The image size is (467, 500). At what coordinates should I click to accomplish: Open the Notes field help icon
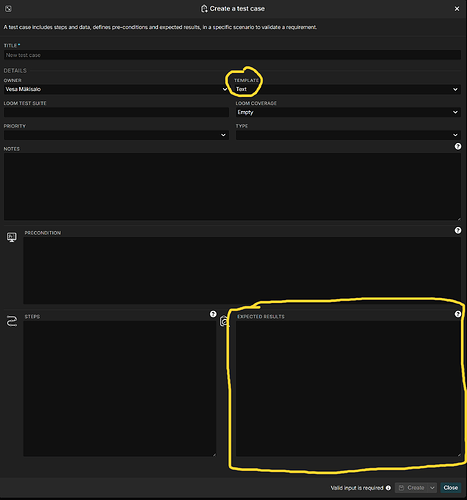[x=458, y=146]
